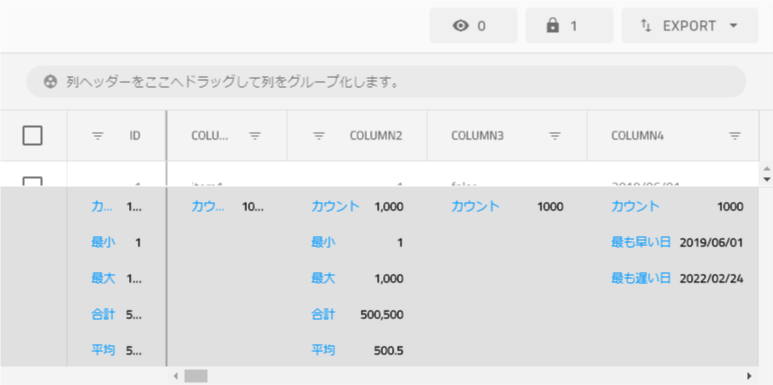
Task: Open pinned columns button showing 1
Action: 569,26
